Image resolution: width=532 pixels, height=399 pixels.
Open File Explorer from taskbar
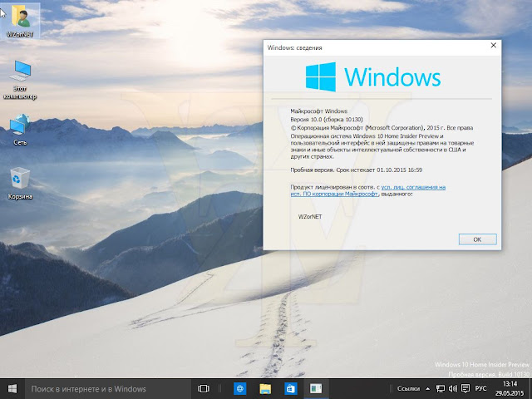tap(265, 389)
